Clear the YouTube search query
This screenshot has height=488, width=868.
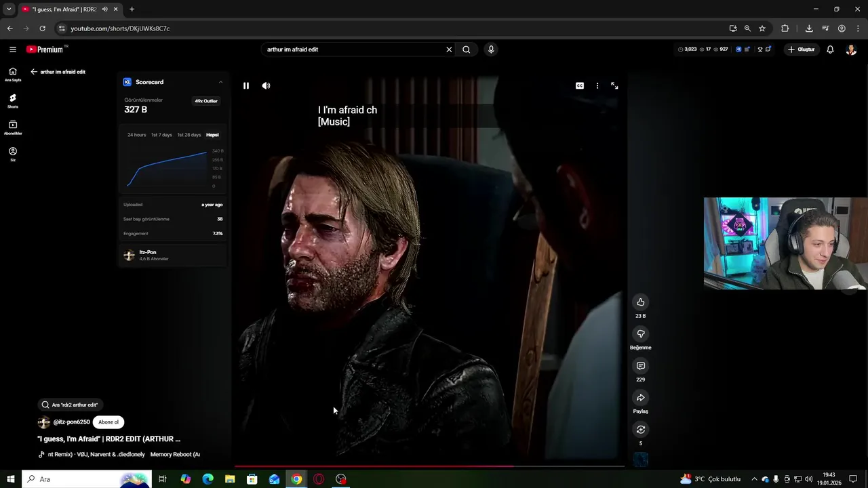pos(449,49)
